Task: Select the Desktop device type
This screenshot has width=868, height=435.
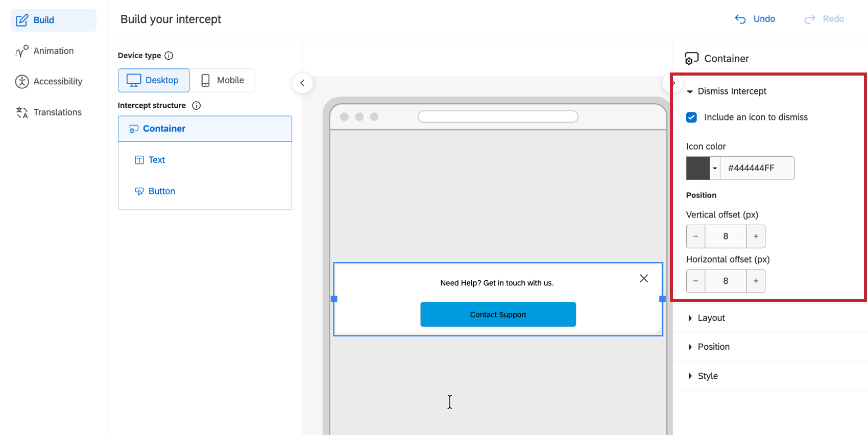Action: (154, 80)
